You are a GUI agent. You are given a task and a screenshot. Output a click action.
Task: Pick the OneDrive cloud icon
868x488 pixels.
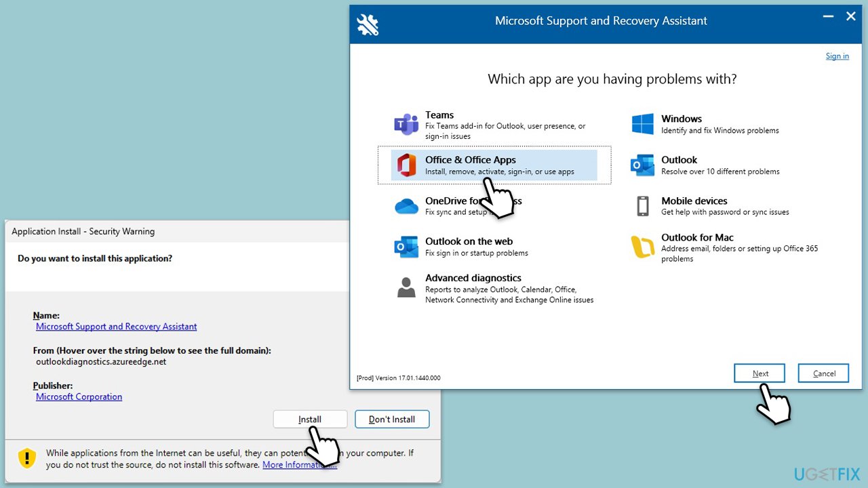tap(406, 206)
